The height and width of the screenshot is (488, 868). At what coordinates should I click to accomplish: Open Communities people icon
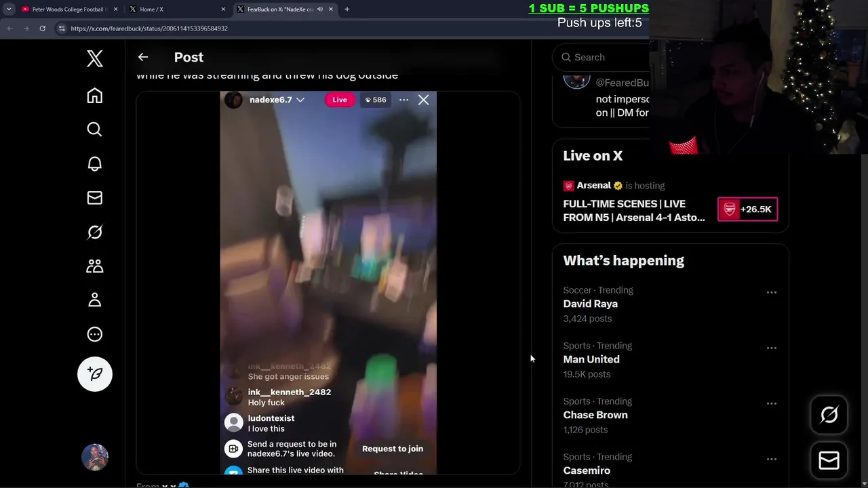point(95,266)
